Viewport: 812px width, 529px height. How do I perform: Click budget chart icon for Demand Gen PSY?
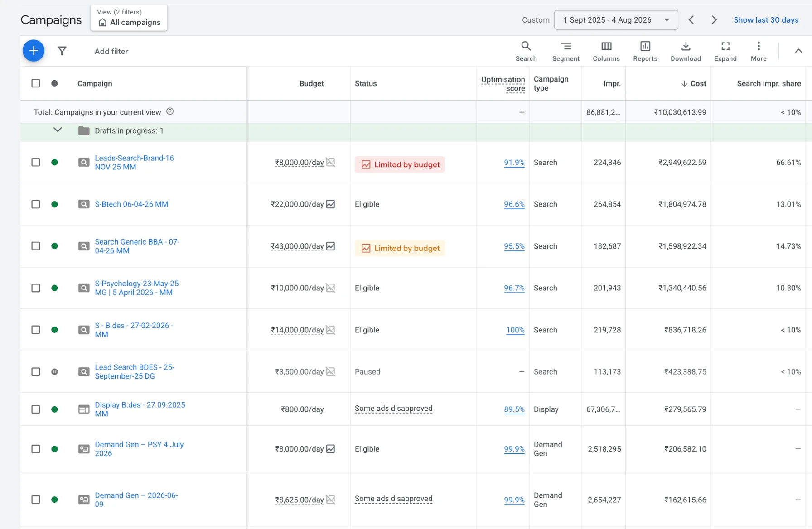tap(331, 449)
